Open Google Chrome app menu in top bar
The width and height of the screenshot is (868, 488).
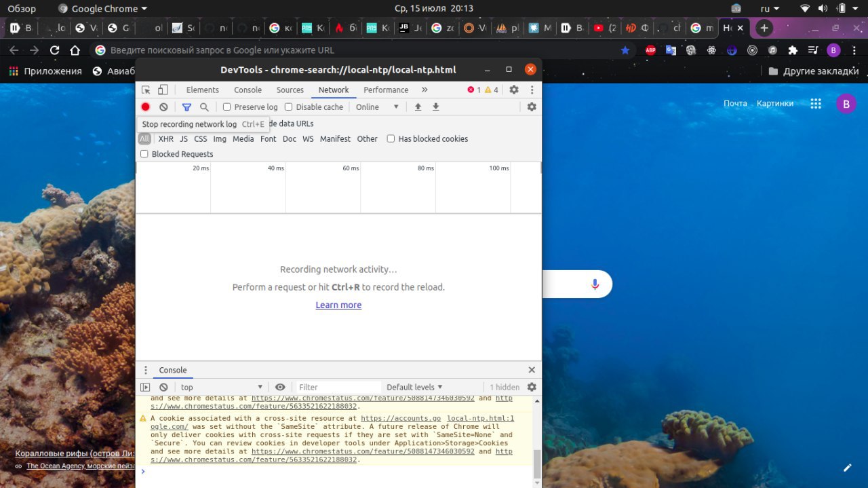(103, 9)
